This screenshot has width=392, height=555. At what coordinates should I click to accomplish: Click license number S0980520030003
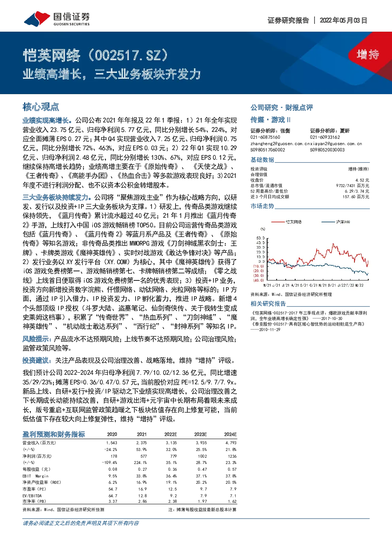coord(327,150)
